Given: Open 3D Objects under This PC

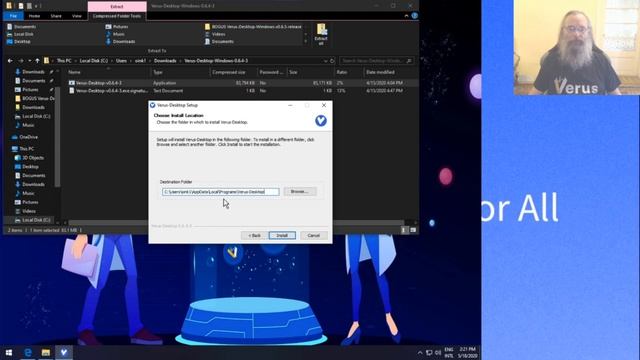Looking at the screenshot, I should pos(29,158).
